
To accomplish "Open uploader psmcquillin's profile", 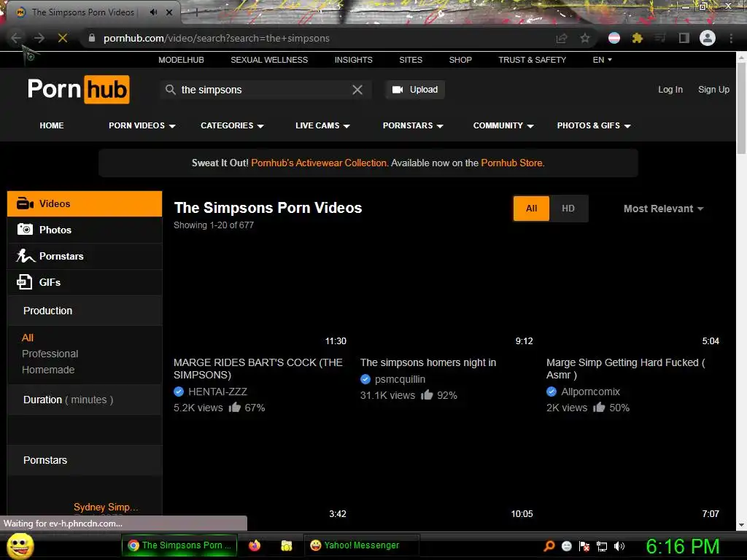I will coord(400,379).
